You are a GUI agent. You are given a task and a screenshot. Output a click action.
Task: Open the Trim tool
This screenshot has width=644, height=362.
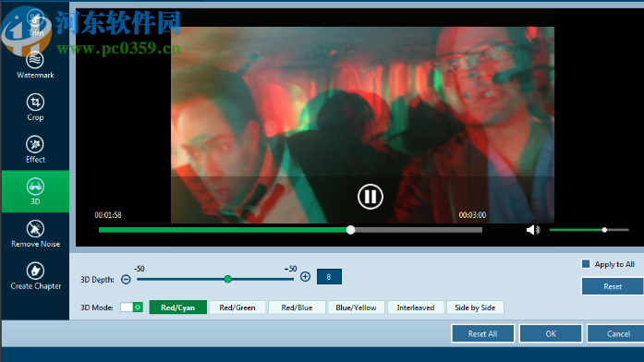coord(35,23)
